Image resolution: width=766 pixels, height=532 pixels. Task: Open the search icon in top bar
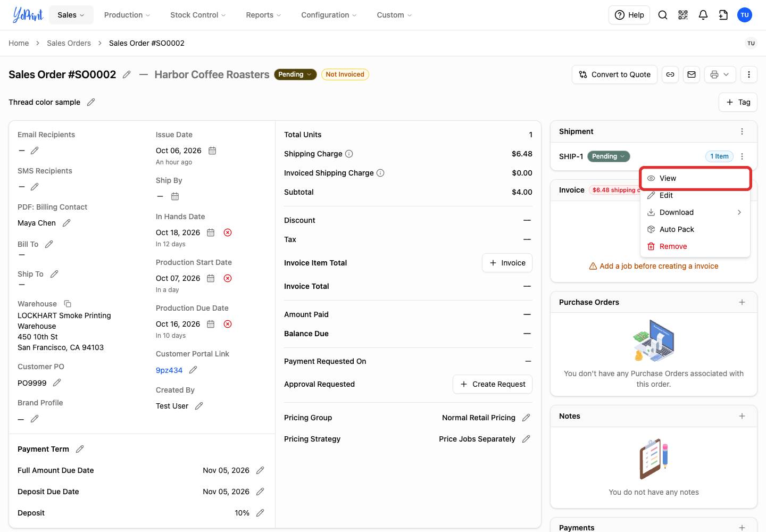point(663,15)
